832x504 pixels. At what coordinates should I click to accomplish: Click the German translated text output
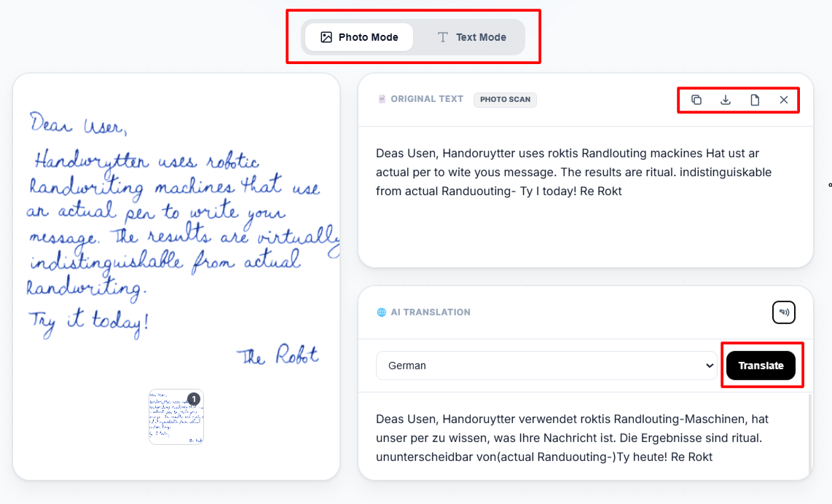[572, 438]
